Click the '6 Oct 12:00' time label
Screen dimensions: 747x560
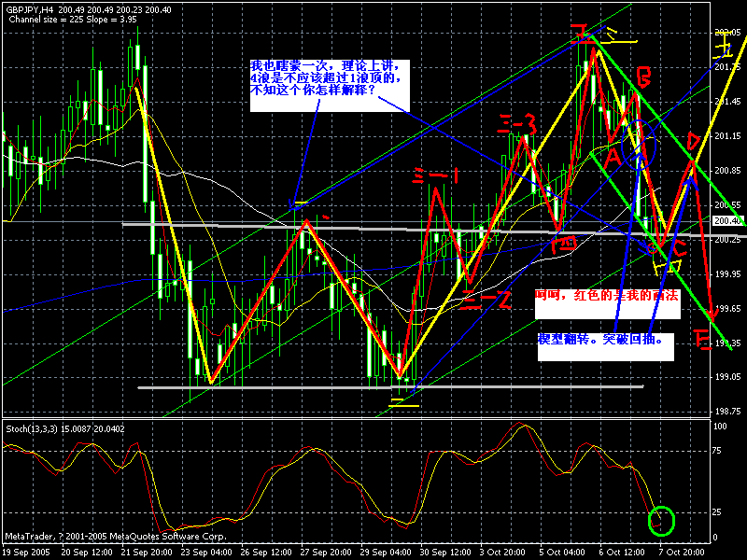pyautogui.click(x=622, y=553)
